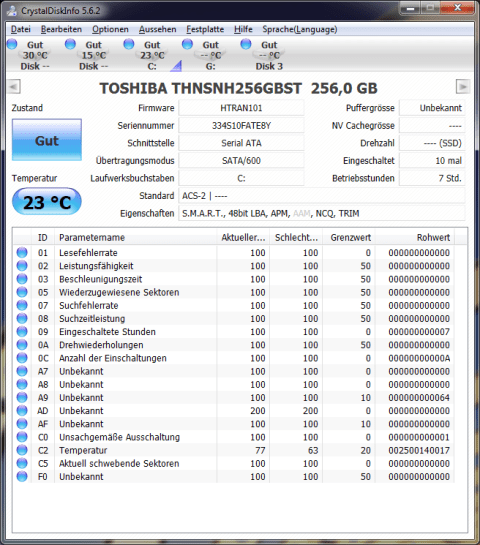
Task: Click the Grenzwert column header
Action: click(x=349, y=237)
